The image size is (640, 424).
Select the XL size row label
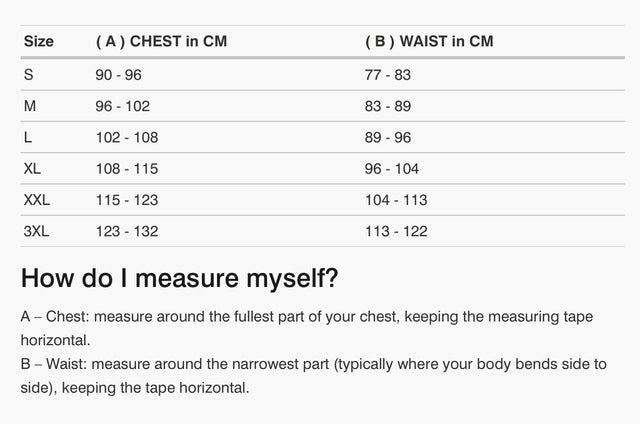31,168
